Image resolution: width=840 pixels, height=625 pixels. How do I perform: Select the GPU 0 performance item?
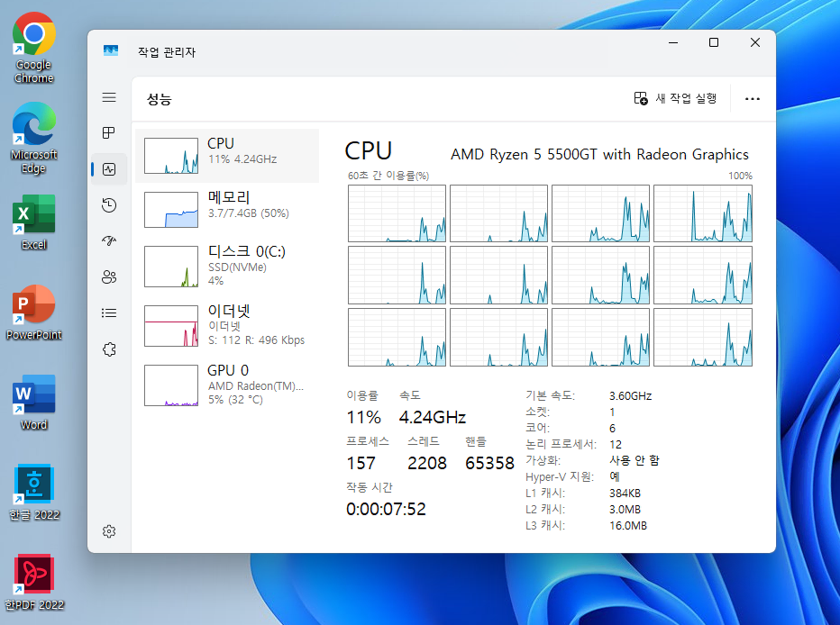coord(227,385)
